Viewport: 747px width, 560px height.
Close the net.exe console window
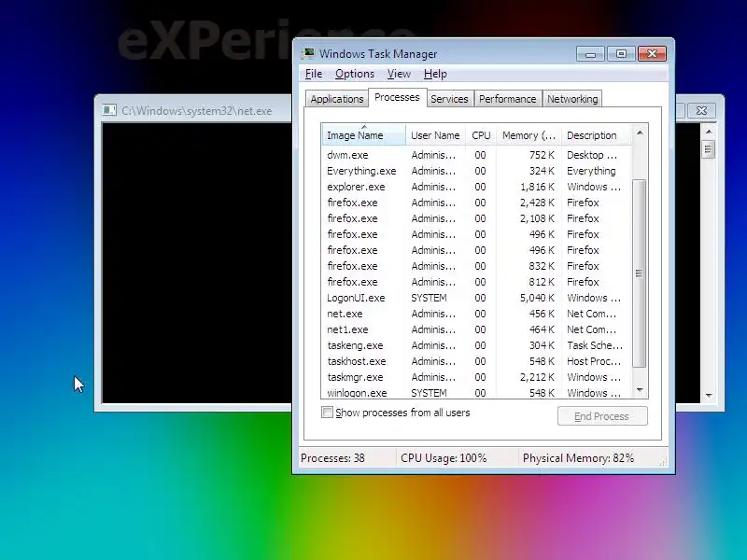click(701, 110)
